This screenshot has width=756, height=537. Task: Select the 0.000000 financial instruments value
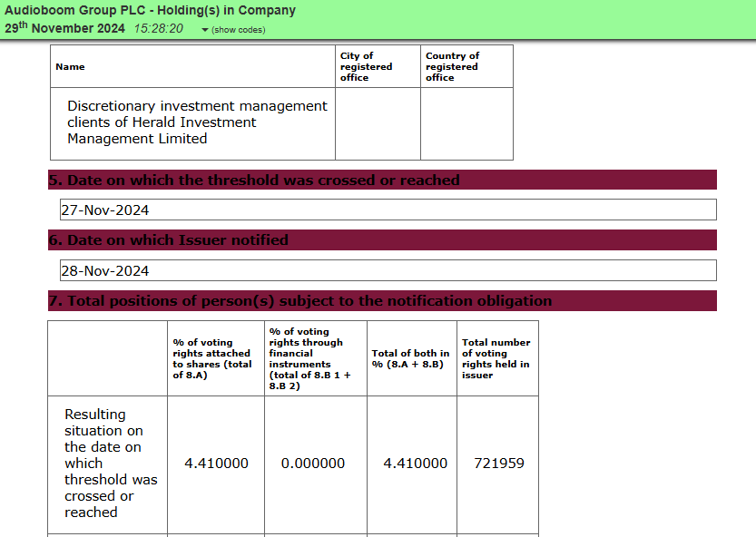tap(313, 464)
